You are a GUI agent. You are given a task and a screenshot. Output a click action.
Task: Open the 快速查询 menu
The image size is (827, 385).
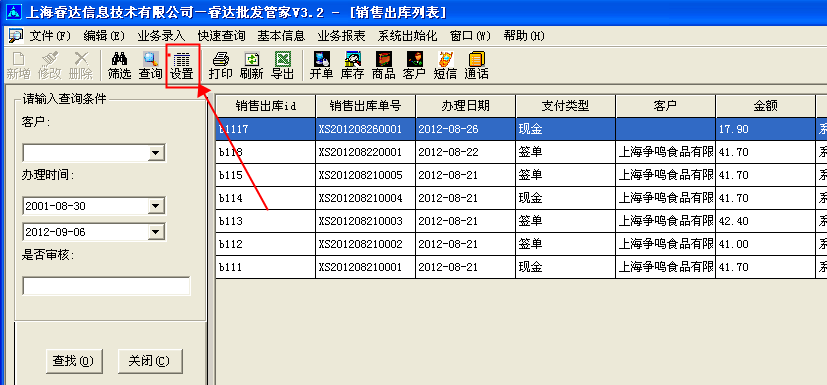[x=222, y=36]
